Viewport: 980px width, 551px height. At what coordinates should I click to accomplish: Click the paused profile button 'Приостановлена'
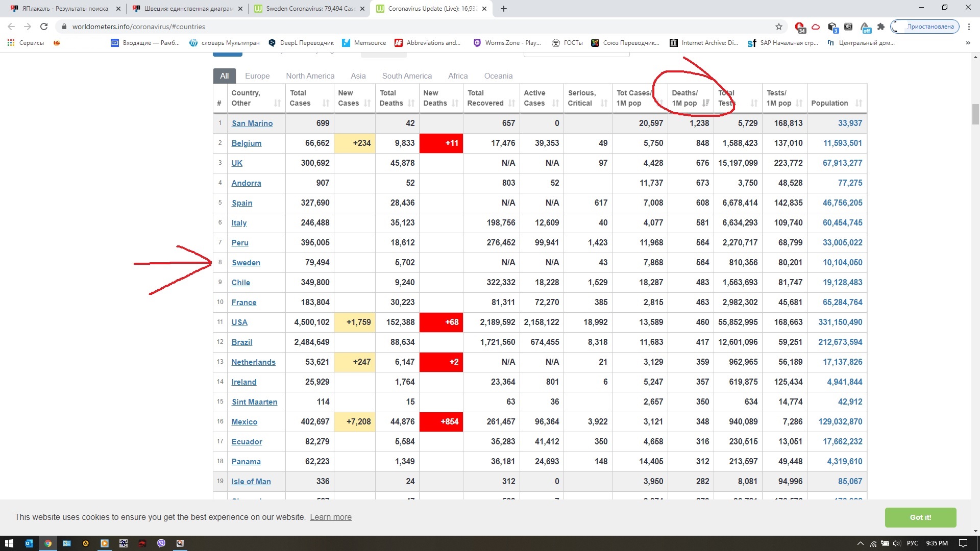click(x=925, y=27)
